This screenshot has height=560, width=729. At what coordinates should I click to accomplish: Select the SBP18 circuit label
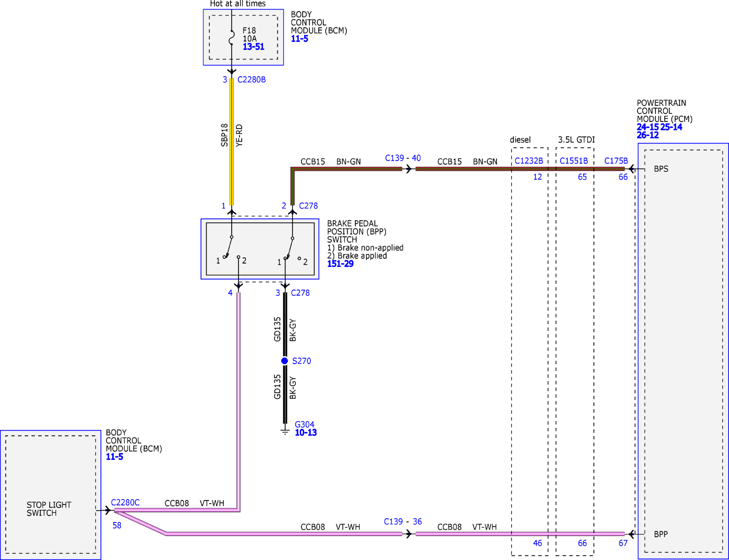pyautogui.click(x=225, y=135)
